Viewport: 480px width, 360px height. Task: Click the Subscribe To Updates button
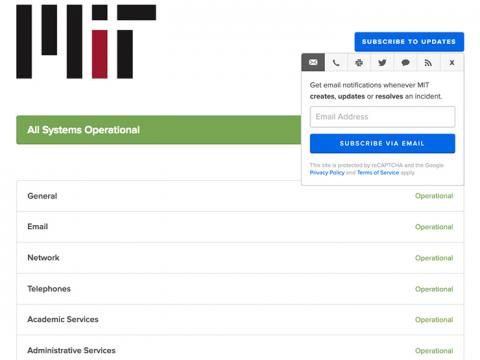click(409, 42)
